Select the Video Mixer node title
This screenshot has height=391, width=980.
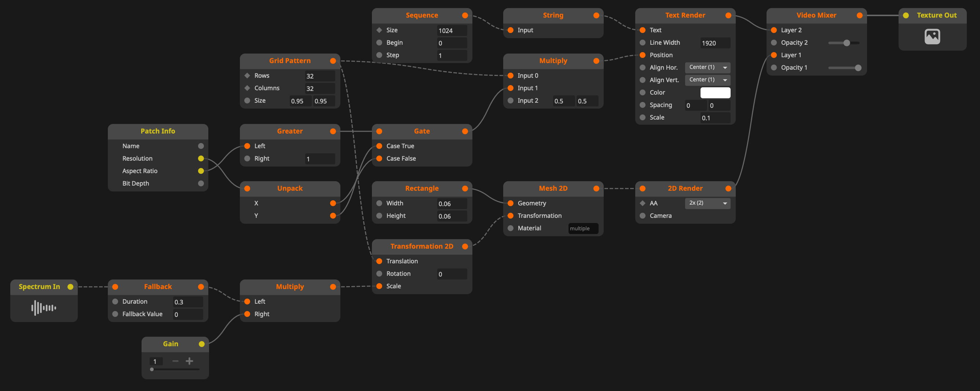pyautogui.click(x=816, y=16)
